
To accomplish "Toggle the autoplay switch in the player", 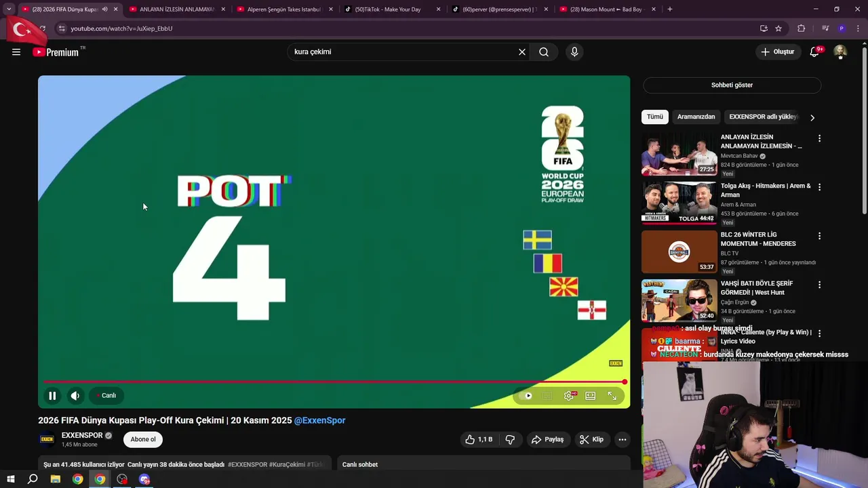I will [x=526, y=396].
